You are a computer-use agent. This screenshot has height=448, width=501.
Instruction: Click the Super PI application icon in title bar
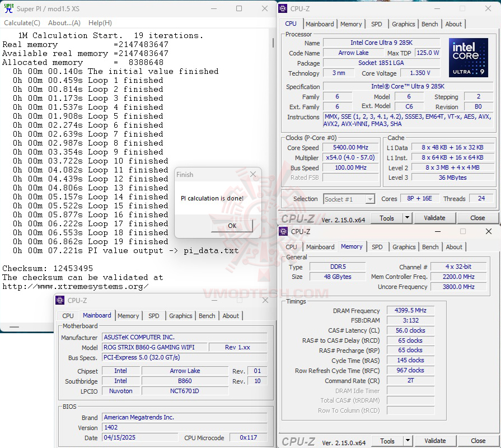(x=8, y=8)
